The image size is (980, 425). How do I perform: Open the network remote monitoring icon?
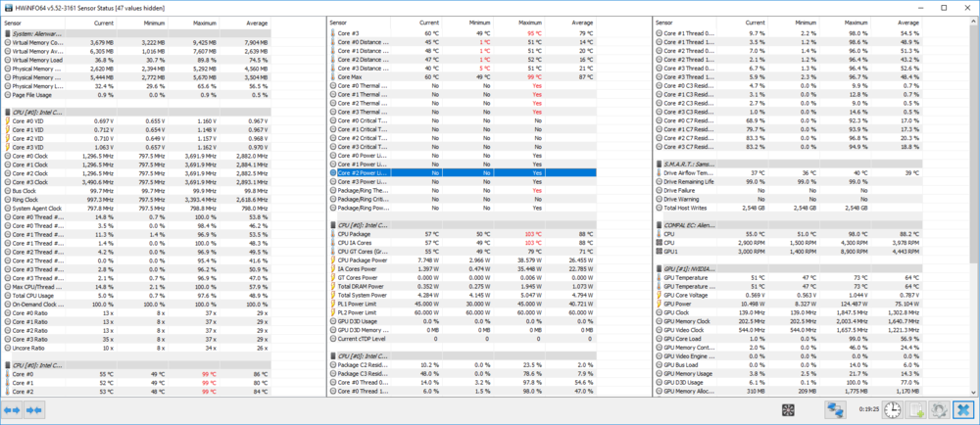(x=836, y=409)
